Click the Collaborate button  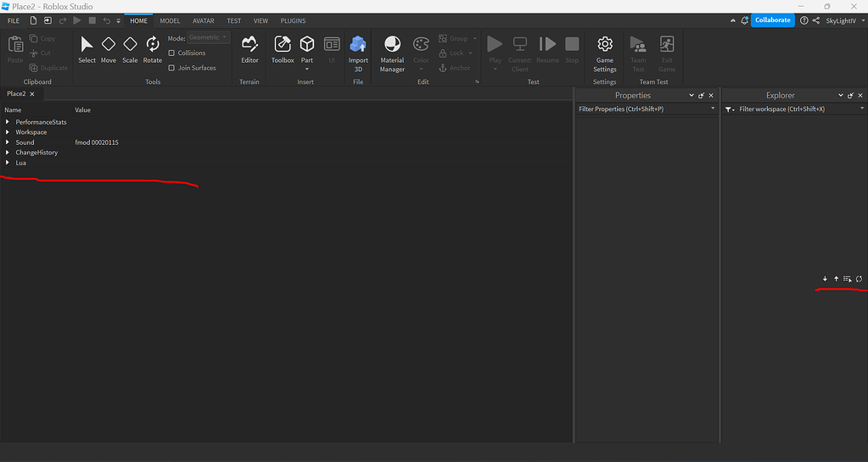[x=773, y=19]
